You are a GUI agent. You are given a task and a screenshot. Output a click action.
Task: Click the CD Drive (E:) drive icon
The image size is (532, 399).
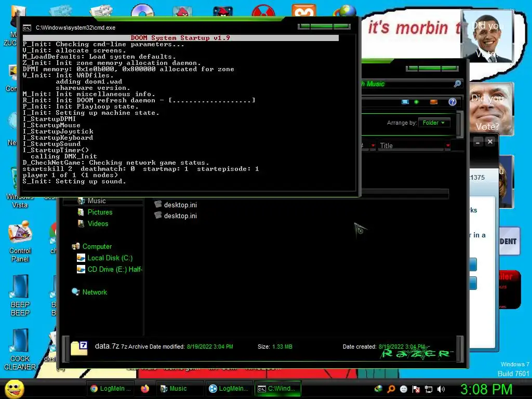click(81, 270)
